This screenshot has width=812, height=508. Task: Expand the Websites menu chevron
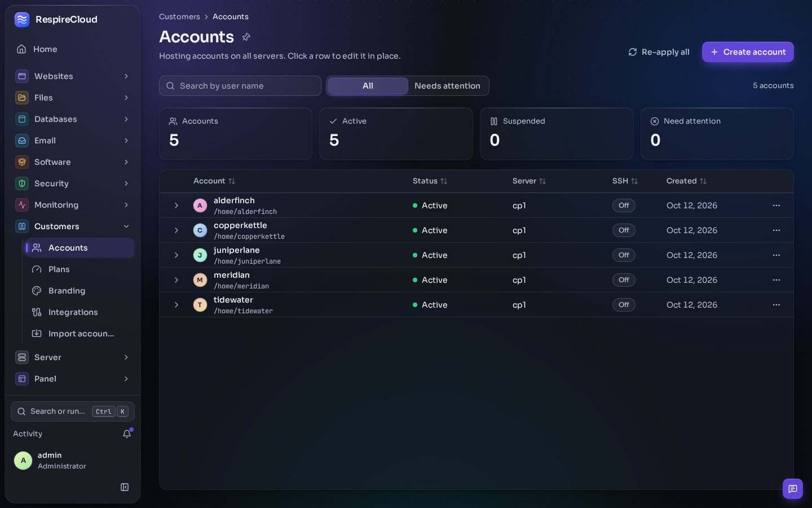coord(126,76)
